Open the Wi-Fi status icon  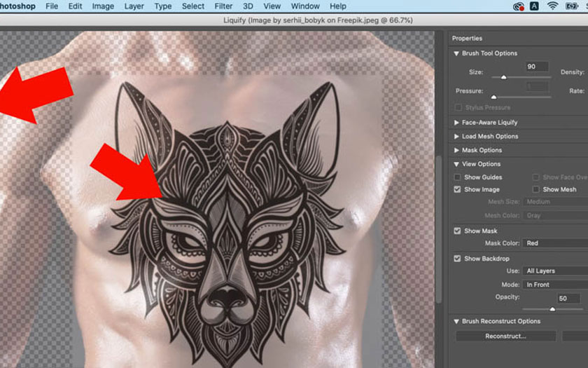point(552,6)
